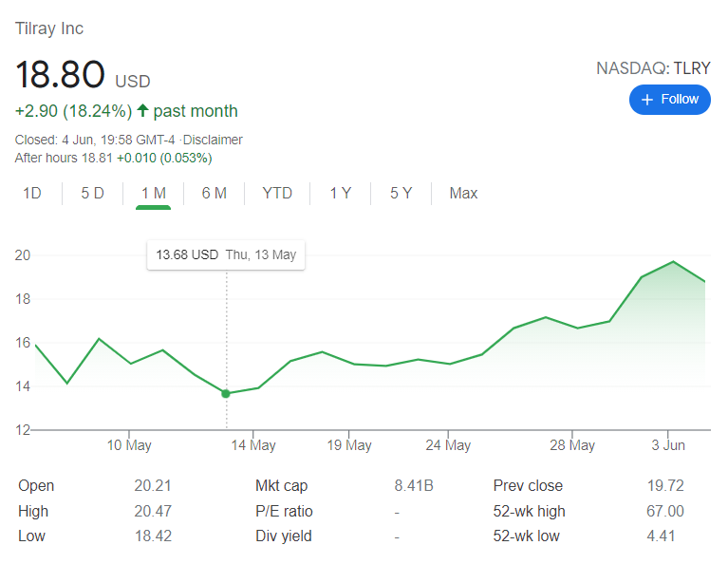Viewport: 728px width, 564px height.
Task: Select the 5 D time range tab
Action: pos(92,193)
